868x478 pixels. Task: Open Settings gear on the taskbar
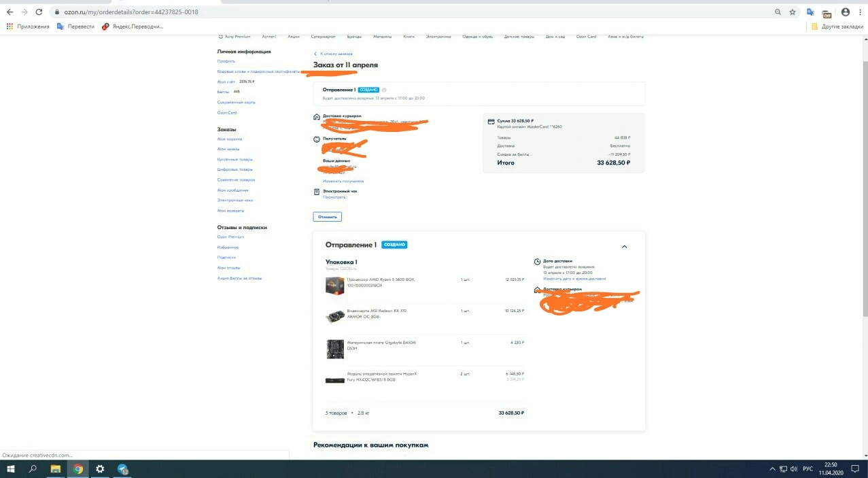pos(100,469)
